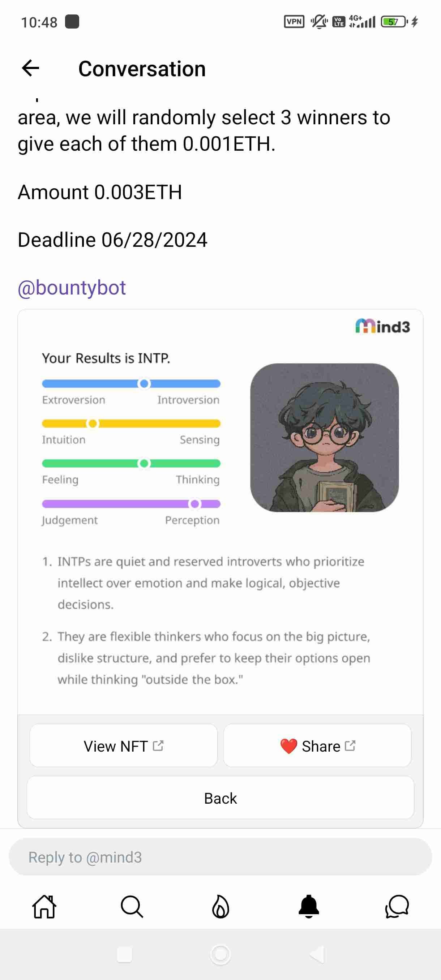
Task: Open the trending flame tab
Action: (x=221, y=907)
